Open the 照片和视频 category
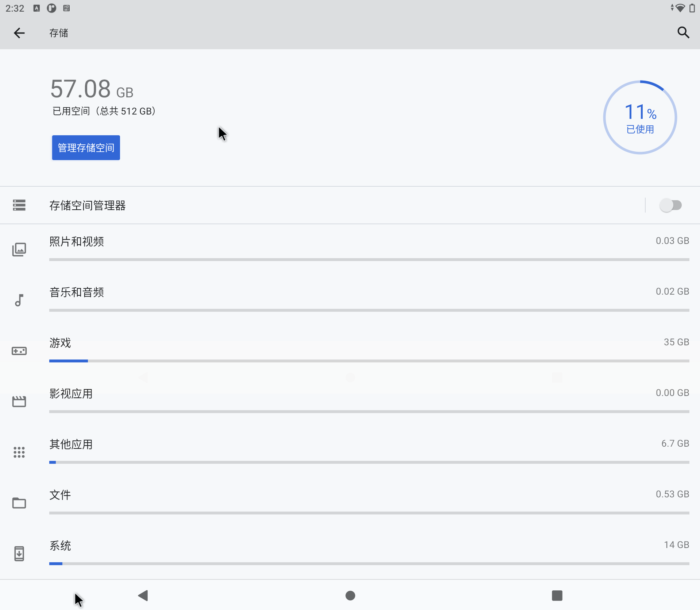The height and width of the screenshot is (610, 700). pyautogui.click(x=350, y=250)
